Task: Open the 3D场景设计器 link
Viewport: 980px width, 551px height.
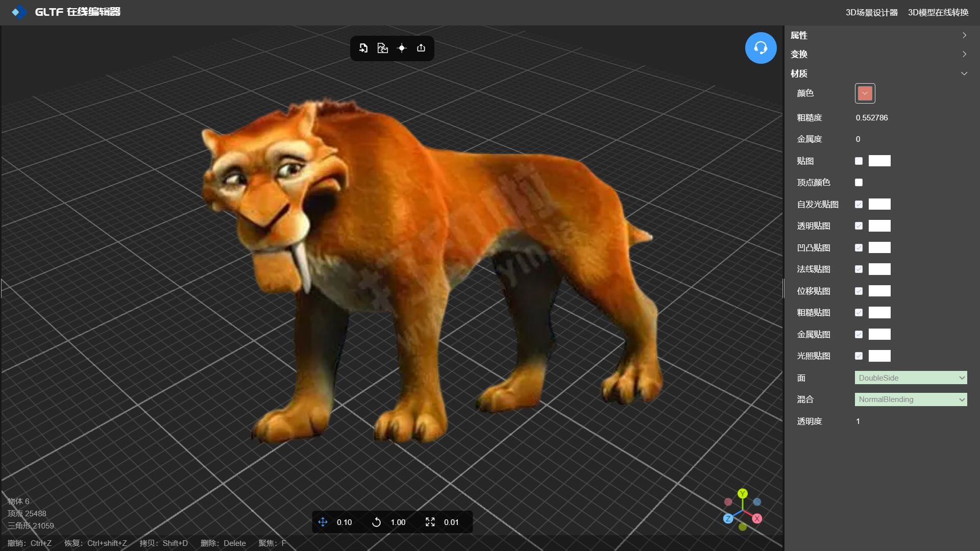Action: pyautogui.click(x=871, y=12)
